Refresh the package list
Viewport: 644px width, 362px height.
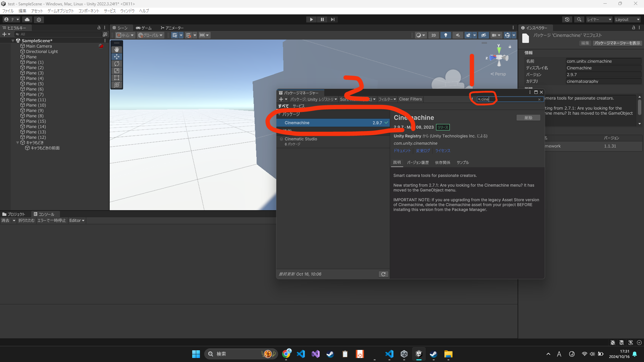[383, 274]
